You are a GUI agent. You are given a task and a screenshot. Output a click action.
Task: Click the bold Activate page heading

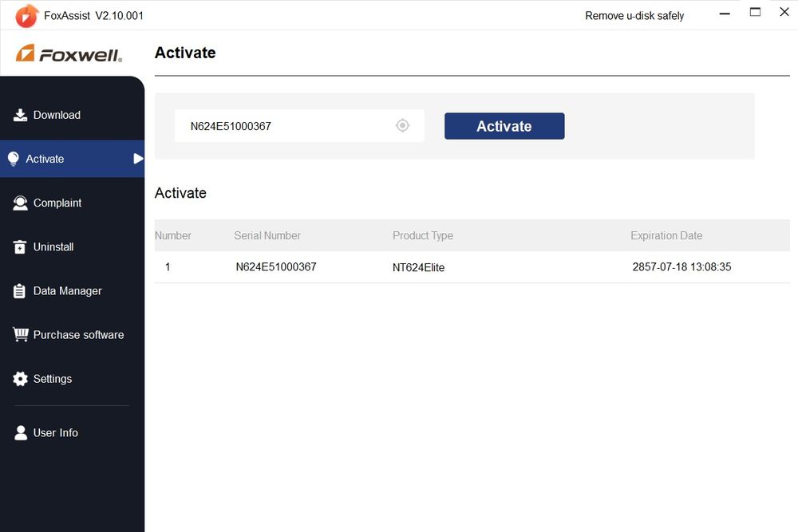point(185,53)
